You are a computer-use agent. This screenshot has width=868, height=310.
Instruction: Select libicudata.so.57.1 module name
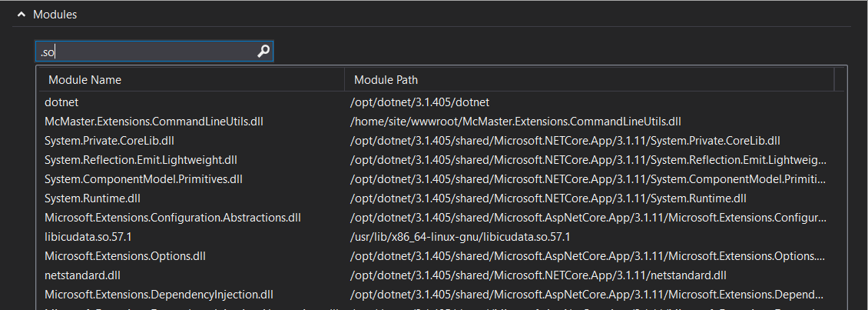coord(88,237)
